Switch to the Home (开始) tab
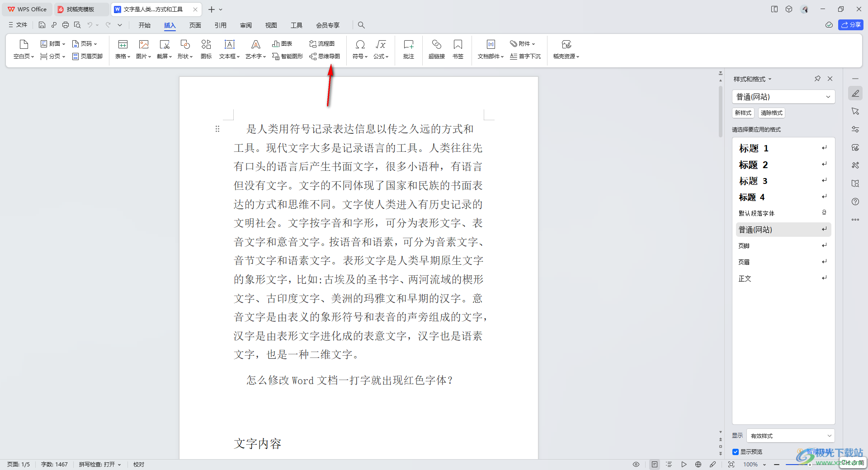 (145, 25)
